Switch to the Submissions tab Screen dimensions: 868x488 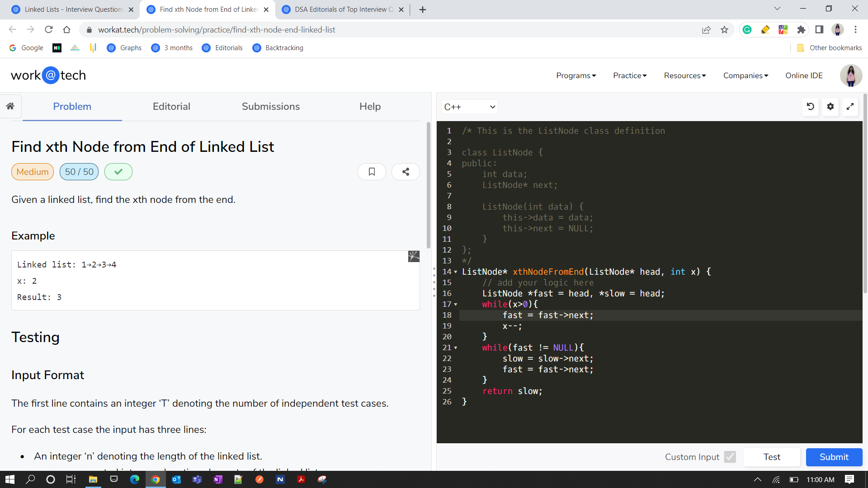(x=271, y=107)
